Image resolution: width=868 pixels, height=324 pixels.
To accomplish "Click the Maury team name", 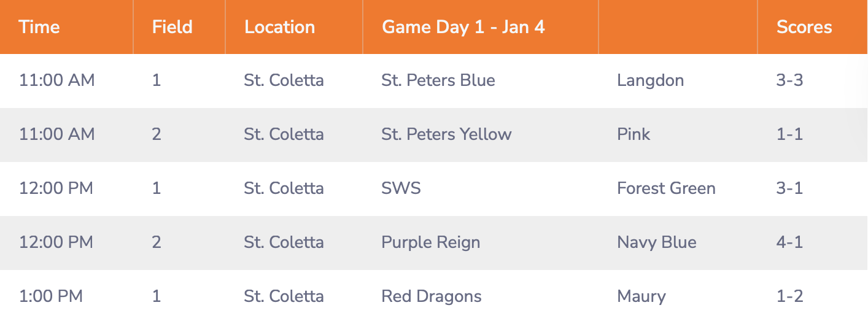I will [x=641, y=296].
